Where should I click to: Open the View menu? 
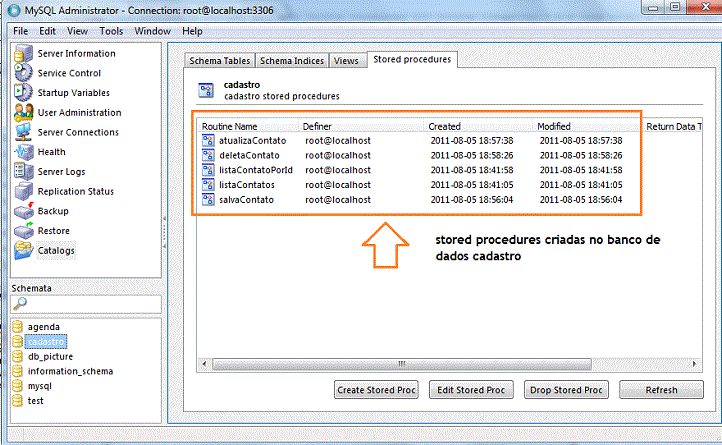[x=77, y=31]
